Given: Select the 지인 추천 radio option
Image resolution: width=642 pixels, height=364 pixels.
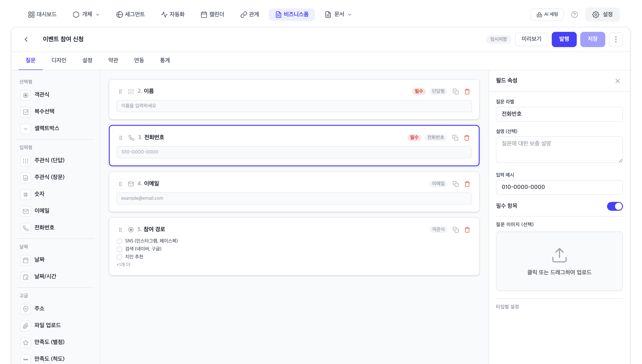Looking at the screenshot, I should click(x=119, y=257).
